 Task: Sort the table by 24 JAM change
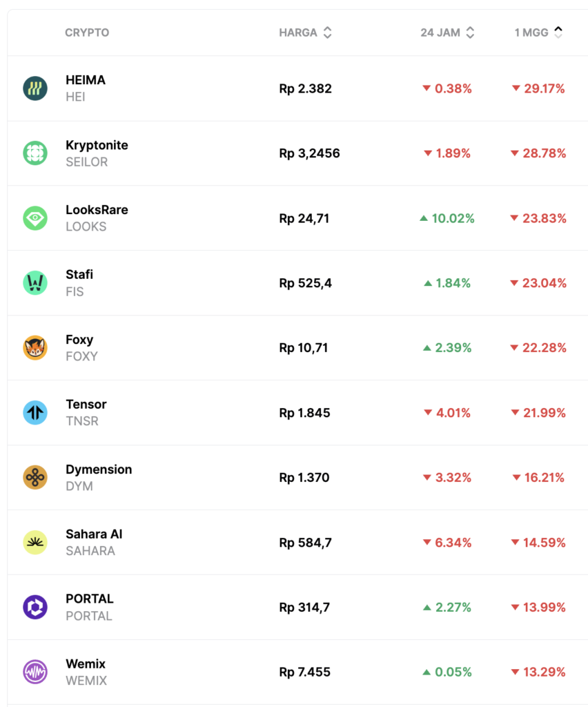click(x=448, y=32)
